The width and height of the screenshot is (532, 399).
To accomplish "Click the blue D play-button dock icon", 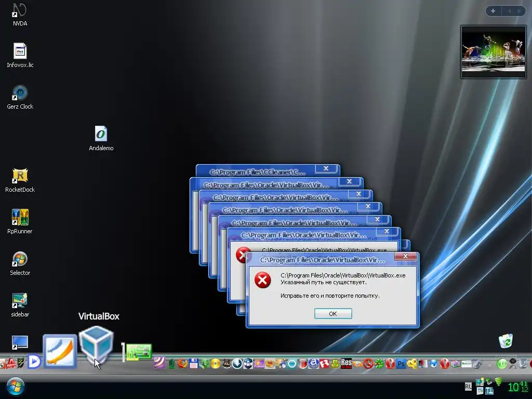I will (x=34, y=362).
